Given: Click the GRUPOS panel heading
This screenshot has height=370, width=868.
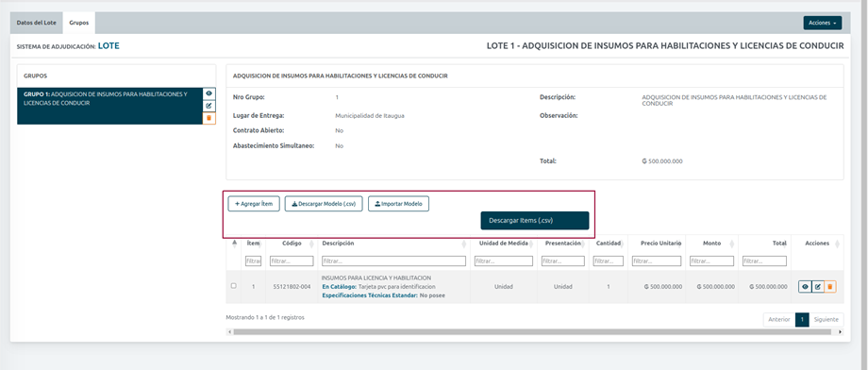Looking at the screenshot, I should (x=36, y=76).
